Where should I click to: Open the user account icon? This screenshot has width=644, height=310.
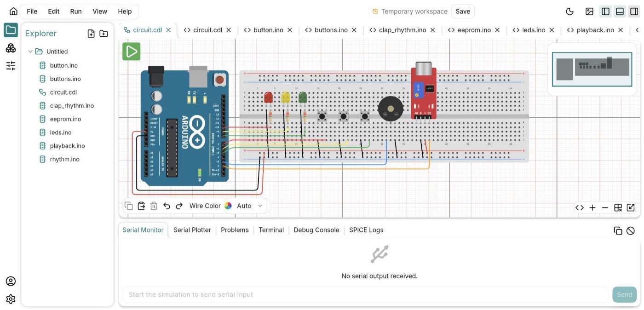(11, 281)
